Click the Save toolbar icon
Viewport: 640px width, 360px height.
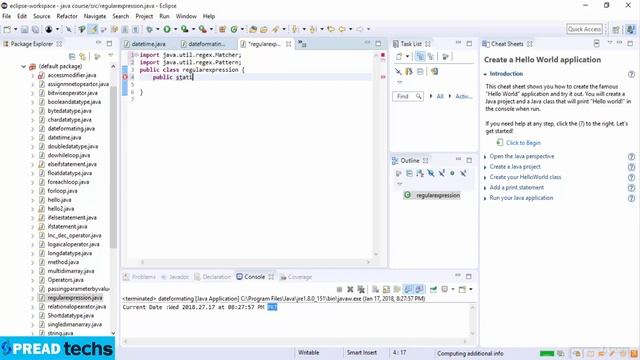pyautogui.click(x=24, y=29)
